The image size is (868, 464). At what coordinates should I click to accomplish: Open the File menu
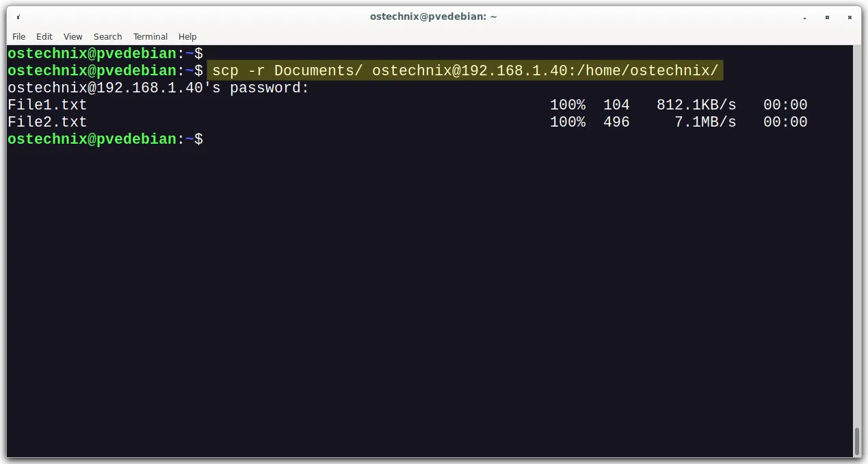19,36
